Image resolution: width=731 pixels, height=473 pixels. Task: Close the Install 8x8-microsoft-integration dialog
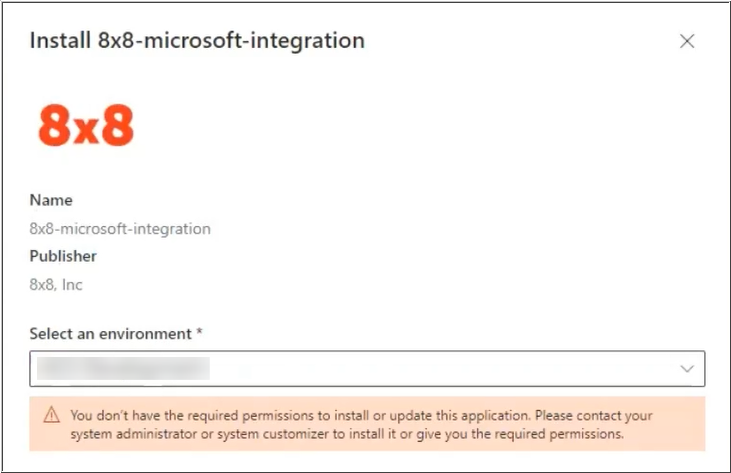coord(687,41)
